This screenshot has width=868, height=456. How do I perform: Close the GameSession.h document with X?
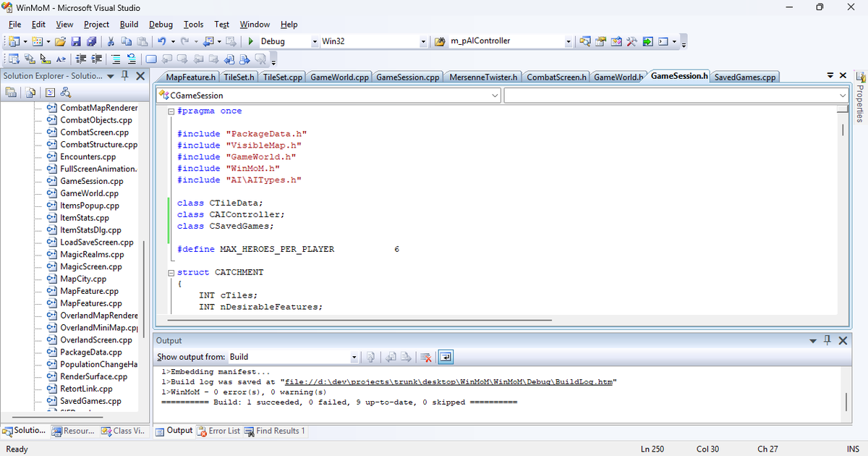[843, 75]
